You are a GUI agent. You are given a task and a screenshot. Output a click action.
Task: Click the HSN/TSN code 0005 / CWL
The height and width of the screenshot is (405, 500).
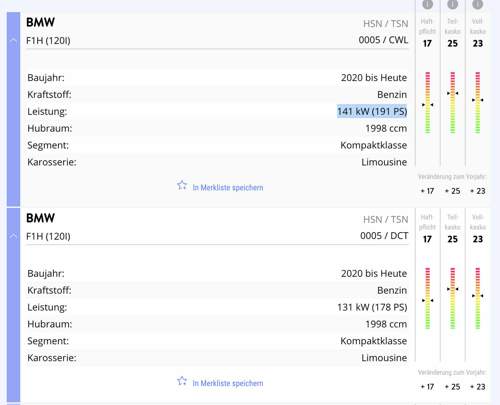(383, 40)
